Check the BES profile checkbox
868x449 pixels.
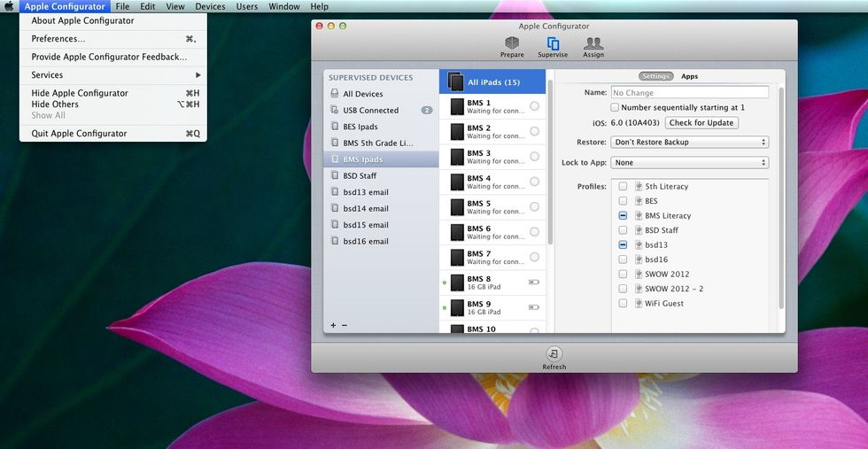pos(623,201)
